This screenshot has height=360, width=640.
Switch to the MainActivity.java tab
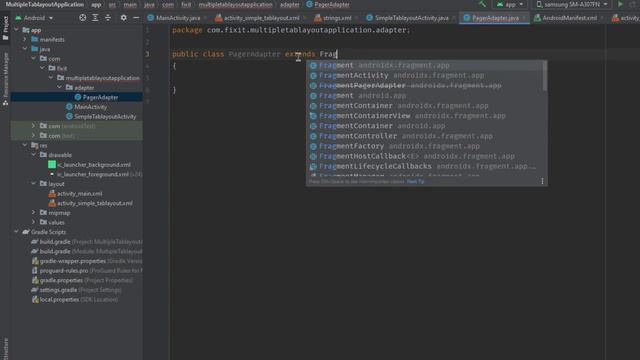click(x=177, y=18)
